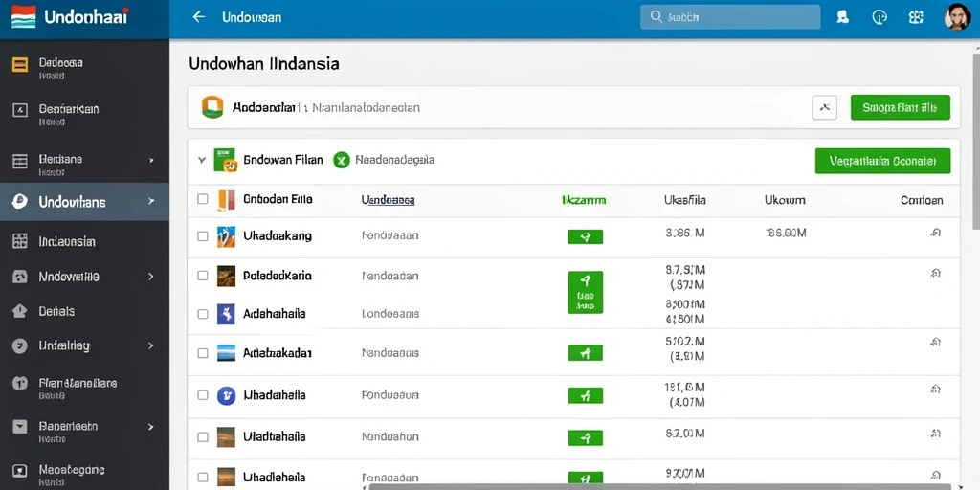This screenshot has height=490, width=980.
Task: Check the Pdededkaria row checkbox
Action: pos(203,276)
